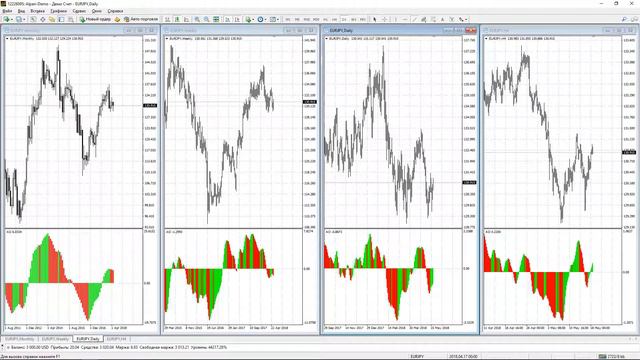Toggle the Navigator folder icon

click(x=52, y=19)
